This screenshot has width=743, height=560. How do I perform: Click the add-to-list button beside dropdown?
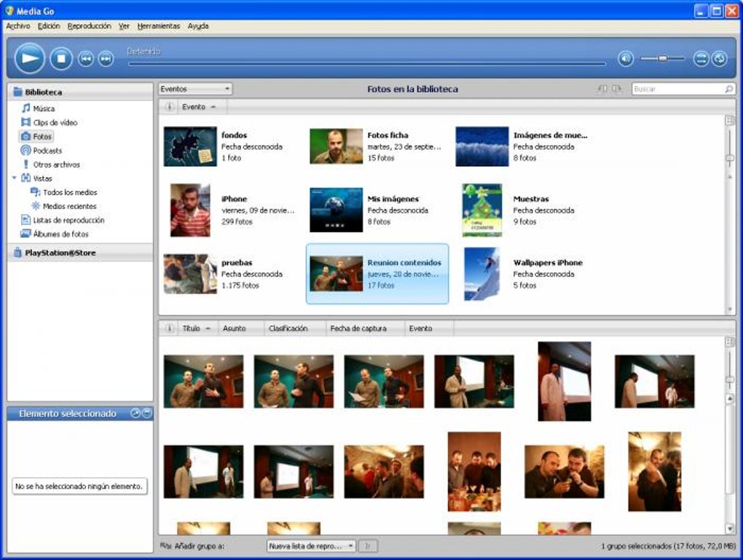[x=368, y=546]
